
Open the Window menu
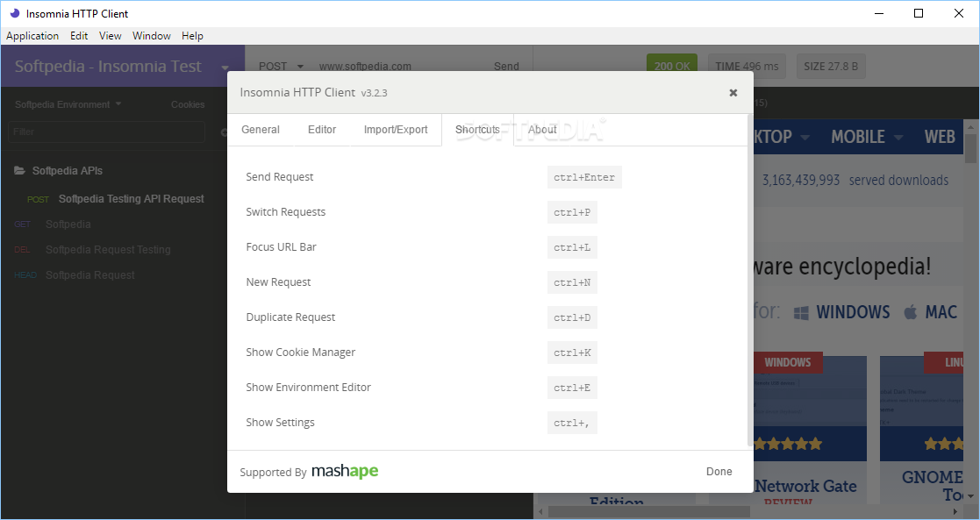tap(151, 36)
